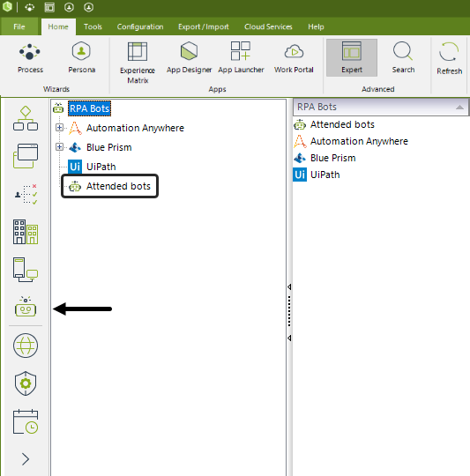Expand the Blue Prism tree node
This screenshot has height=476, width=470.
coord(59,147)
